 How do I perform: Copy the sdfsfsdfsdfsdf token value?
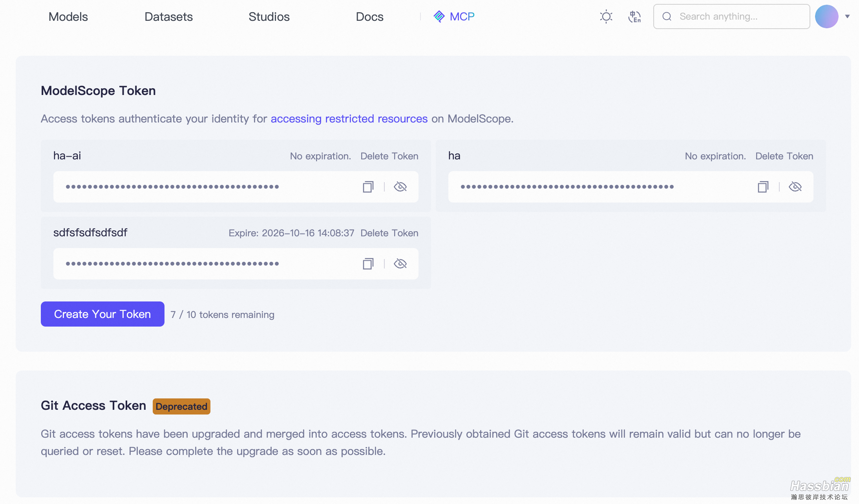tap(368, 264)
